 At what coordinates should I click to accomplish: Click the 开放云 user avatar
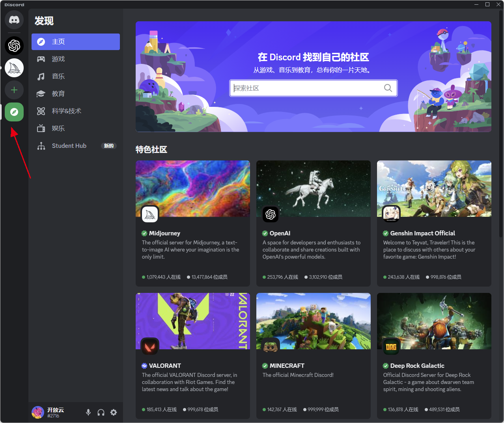pos(38,412)
